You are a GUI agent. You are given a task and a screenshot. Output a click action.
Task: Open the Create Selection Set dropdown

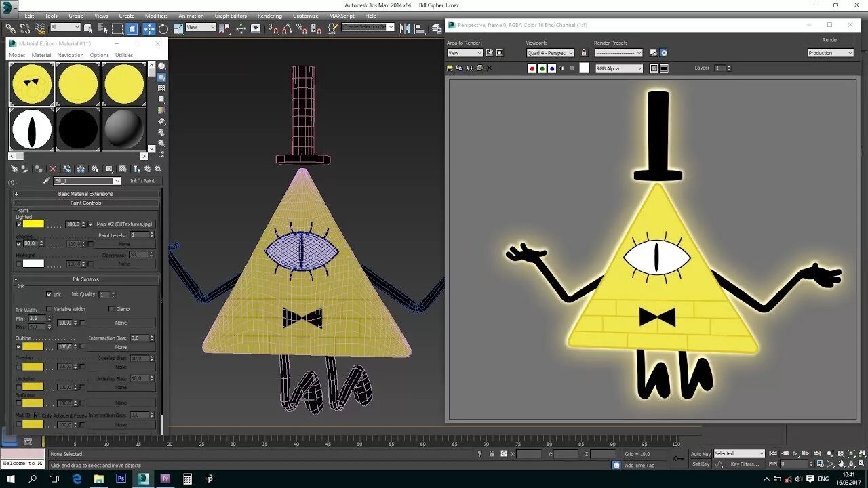coord(368,27)
